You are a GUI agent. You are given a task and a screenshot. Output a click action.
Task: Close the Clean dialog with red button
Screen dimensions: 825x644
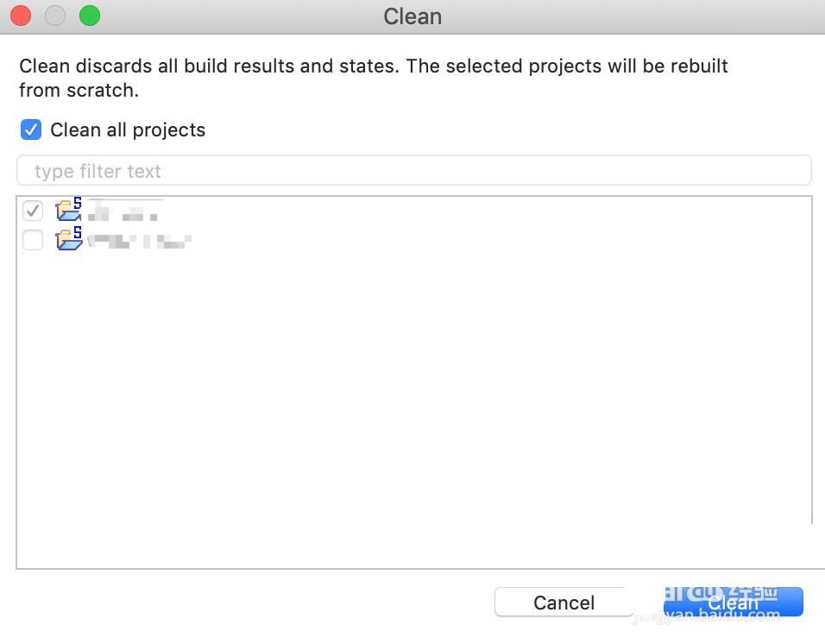click(21, 16)
